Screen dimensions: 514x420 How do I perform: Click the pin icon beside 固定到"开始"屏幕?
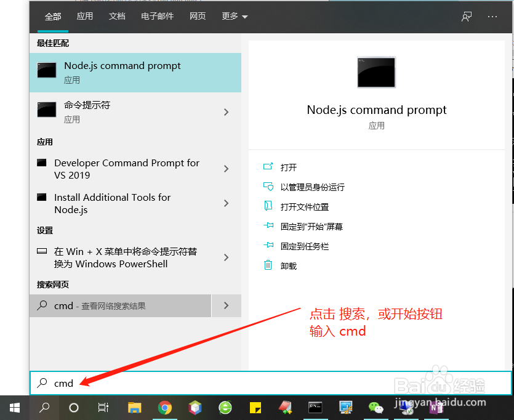pos(268,225)
